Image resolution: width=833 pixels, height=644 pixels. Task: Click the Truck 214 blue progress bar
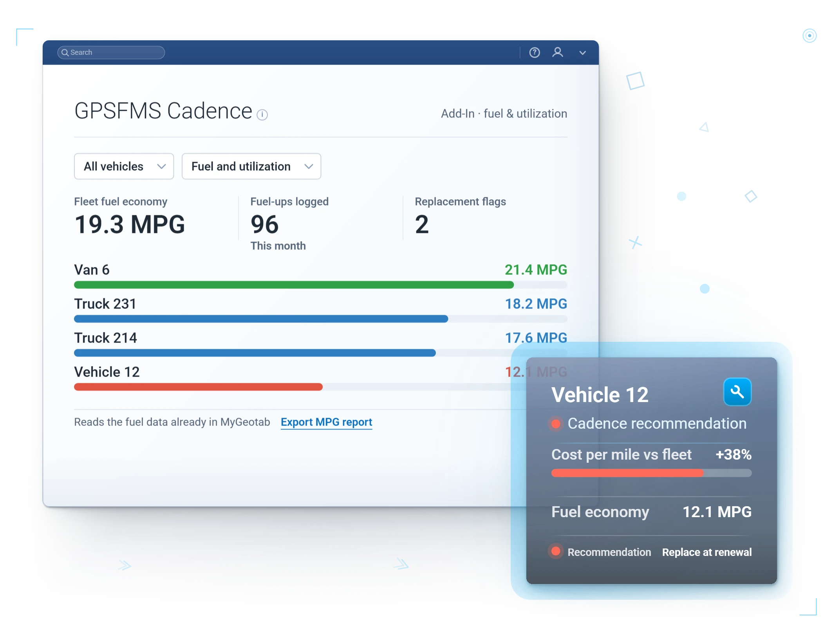pos(255,353)
